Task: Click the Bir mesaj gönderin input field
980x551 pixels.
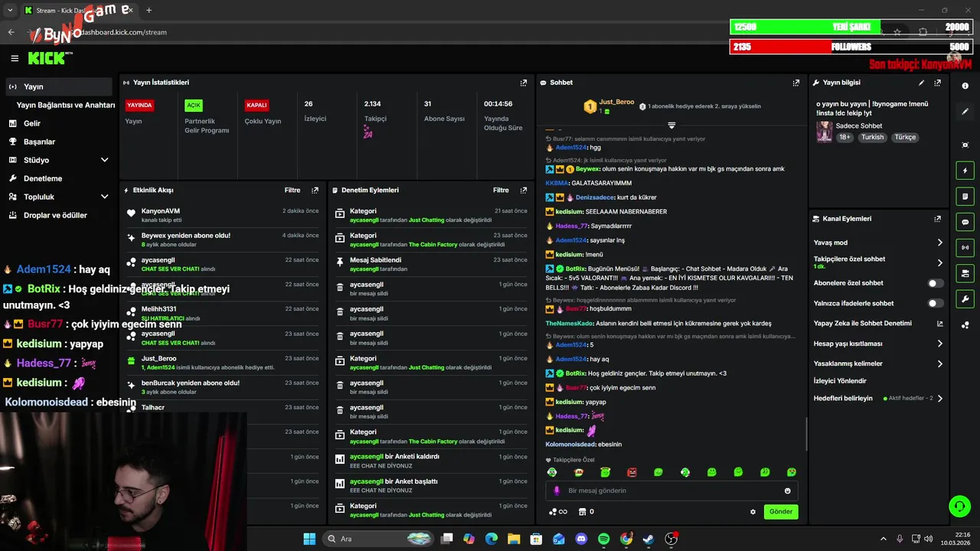Action: click(671, 491)
